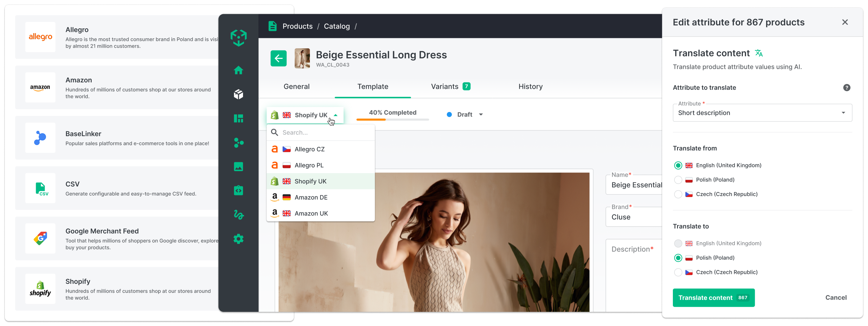Viewport: 868px width, 326px height.
Task: Click the Search field in channel dropdown
Action: [321, 132]
